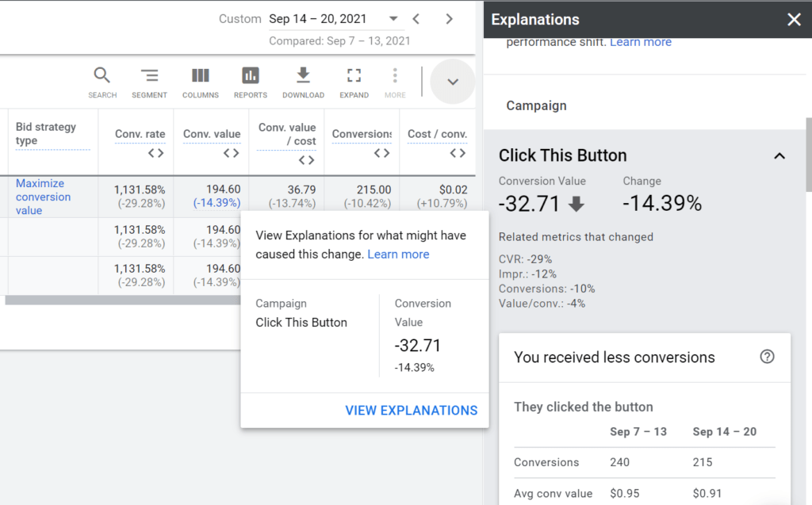Open the Learn more link in the popup
The image size is (812, 505).
pos(398,254)
